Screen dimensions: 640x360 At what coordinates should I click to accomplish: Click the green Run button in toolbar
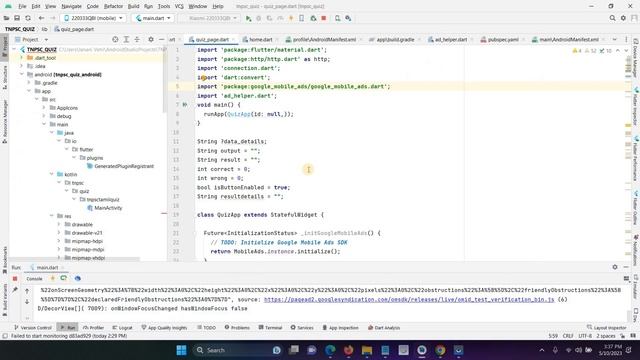point(248,18)
